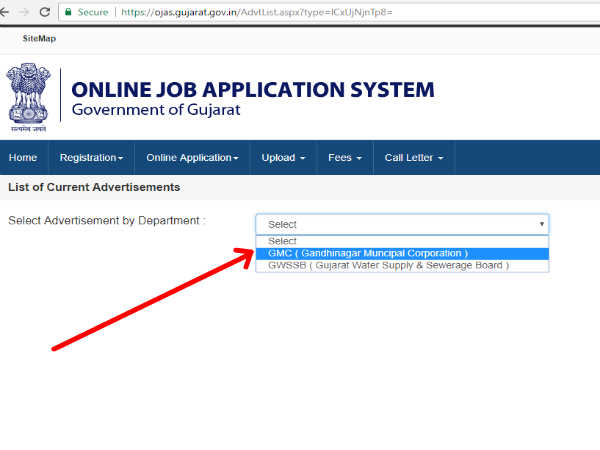
Task: Click the green Secure padlock icon
Action: (68, 12)
